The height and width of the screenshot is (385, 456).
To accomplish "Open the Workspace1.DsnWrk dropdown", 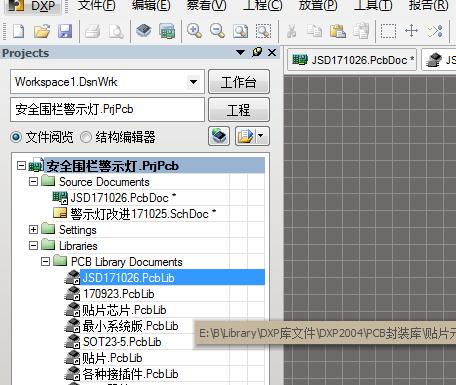I will 193,82.
